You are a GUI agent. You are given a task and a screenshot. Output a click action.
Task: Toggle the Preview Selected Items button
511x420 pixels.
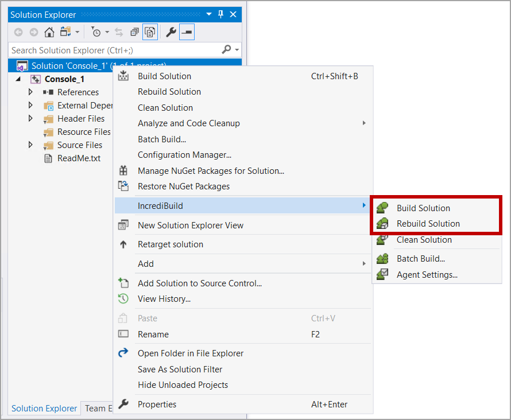[x=187, y=32]
